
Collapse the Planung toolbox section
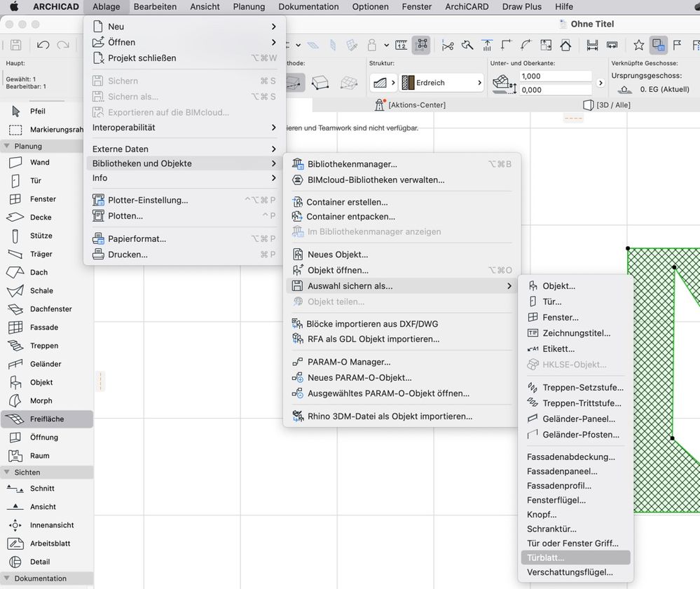(7, 146)
